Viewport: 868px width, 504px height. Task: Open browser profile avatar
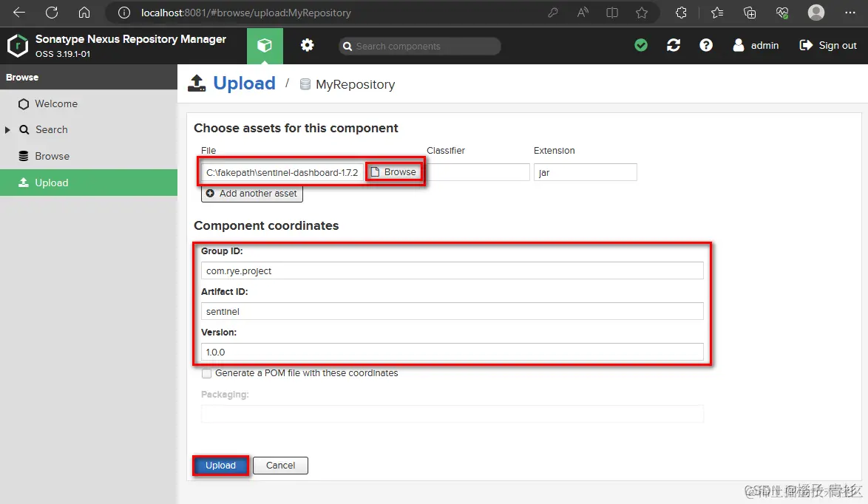click(816, 12)
